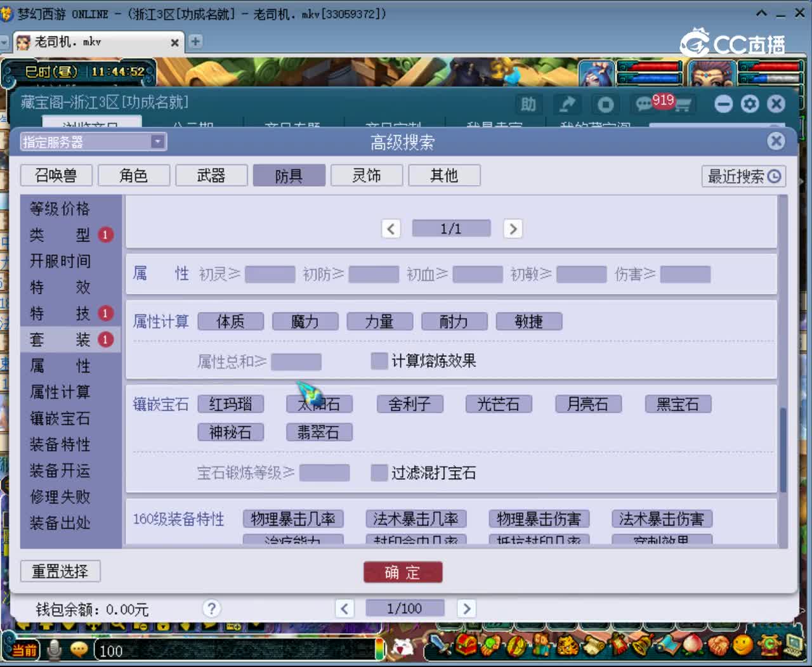Select the 防具 armor tab
The width and height of the screenshot is (812, 667).
(289, 176)
